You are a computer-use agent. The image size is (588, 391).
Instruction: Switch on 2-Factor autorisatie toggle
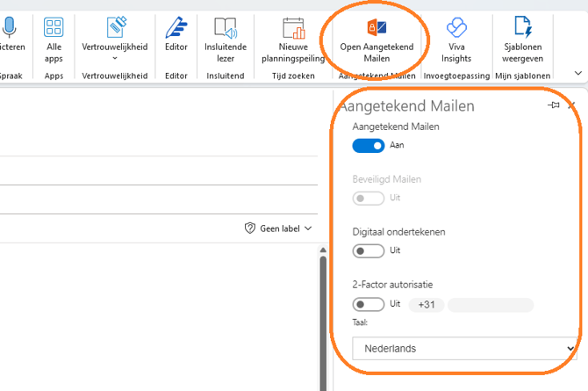[x=369, y=305]
